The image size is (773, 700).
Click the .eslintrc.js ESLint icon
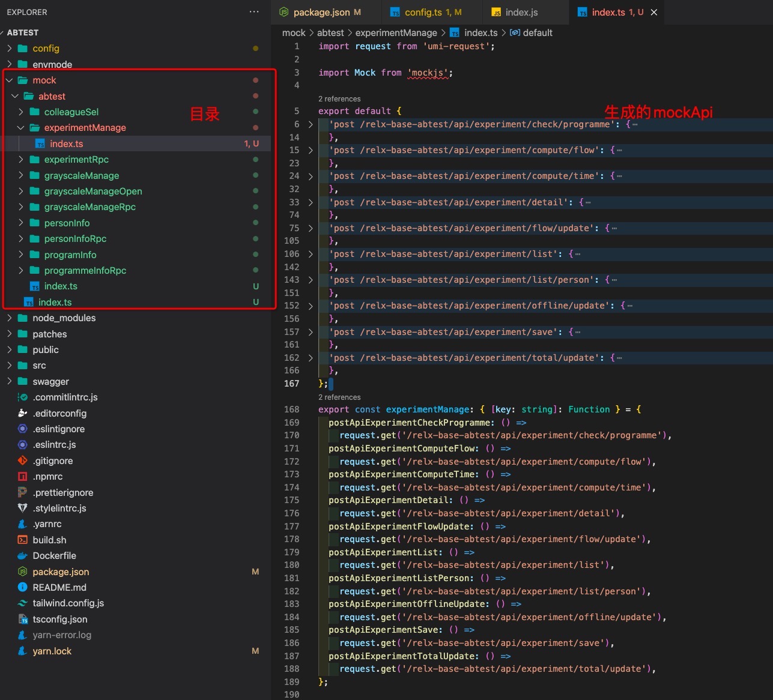click(23, 445)
